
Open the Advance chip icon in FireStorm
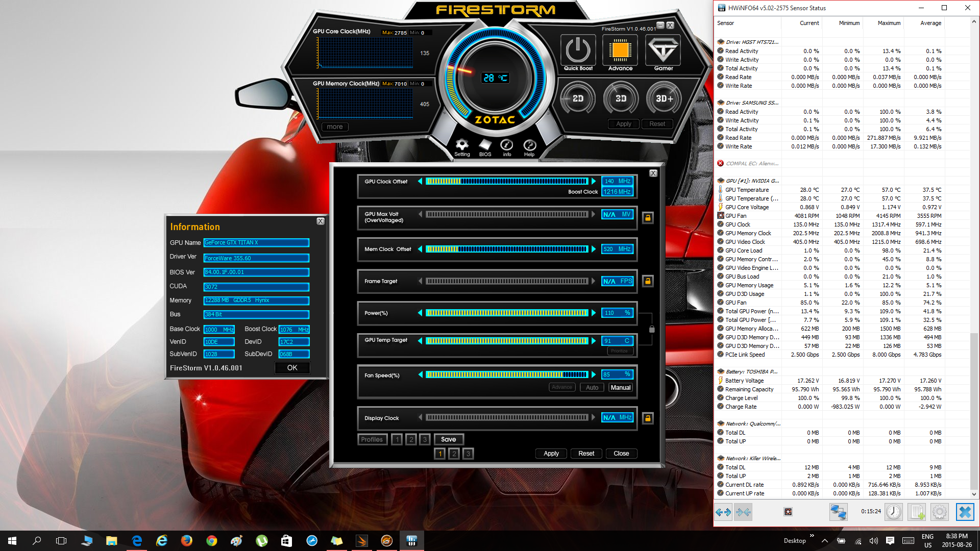[x=620, y=50]
